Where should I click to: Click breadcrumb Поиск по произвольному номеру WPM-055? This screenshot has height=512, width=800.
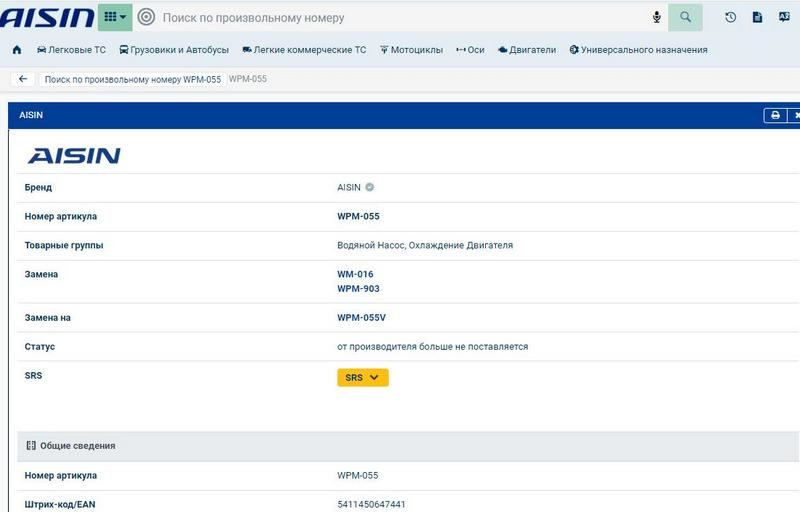(x=132, y=79)
